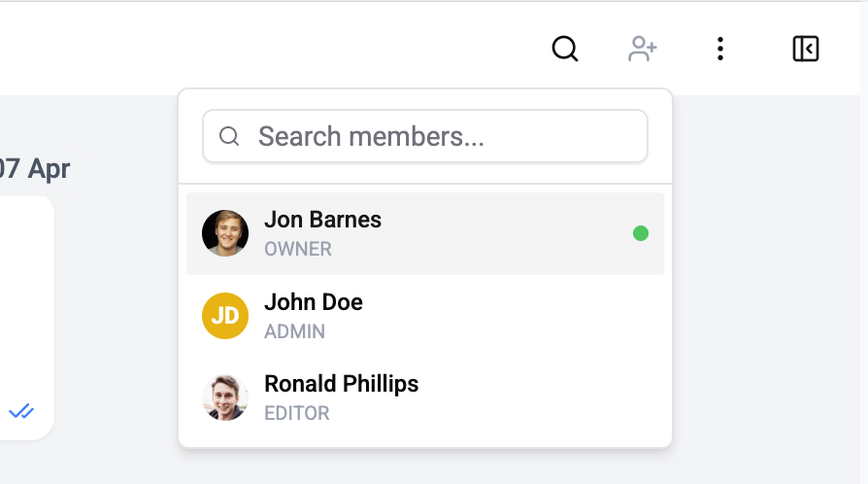Select Ronald Phillips from member list
Image resolution: width=868 pixels, height=484 pixels.
[x=425, y=398]
